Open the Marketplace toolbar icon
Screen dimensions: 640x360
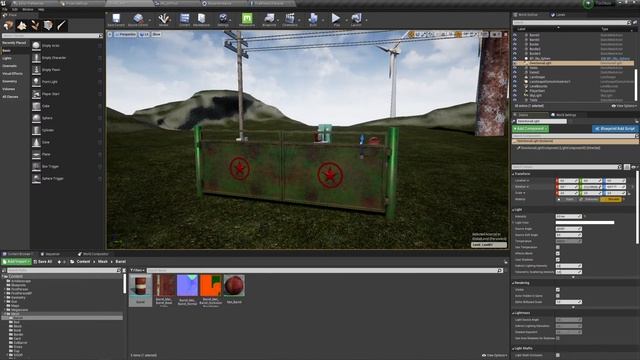pyautogui.click(x=201, y=19)
